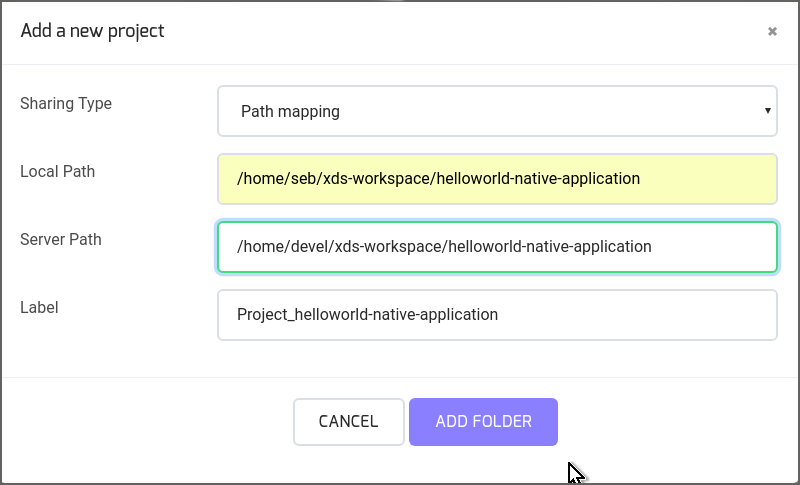Click the Sharing Type field label
Viewport: 800px width, 485px height.
66,104
